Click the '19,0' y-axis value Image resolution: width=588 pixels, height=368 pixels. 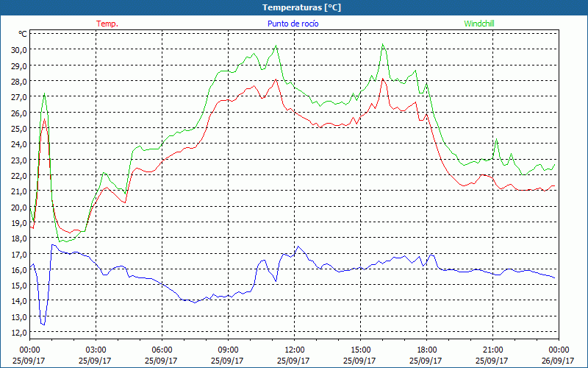[20, 223]
